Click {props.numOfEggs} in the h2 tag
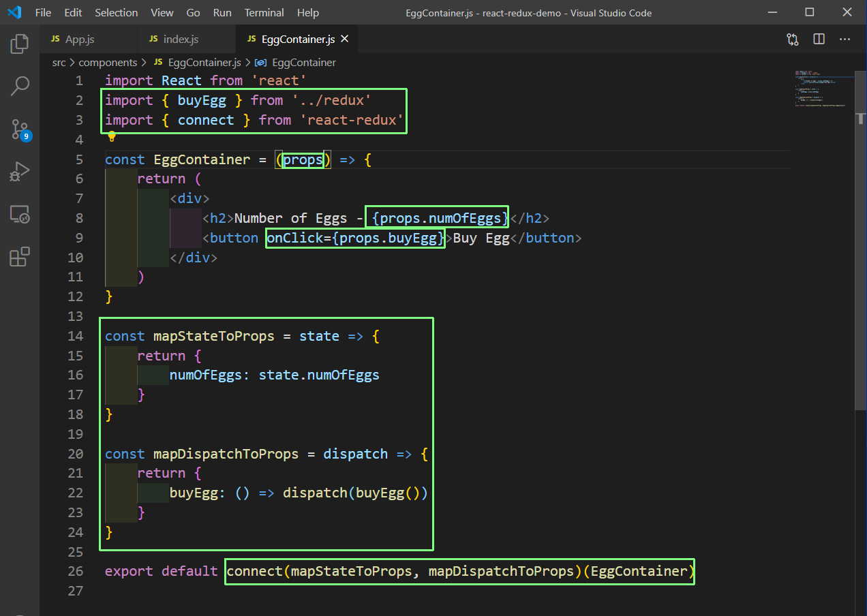The width and height of the screenshot is (867, 616). tap(440, 218)
